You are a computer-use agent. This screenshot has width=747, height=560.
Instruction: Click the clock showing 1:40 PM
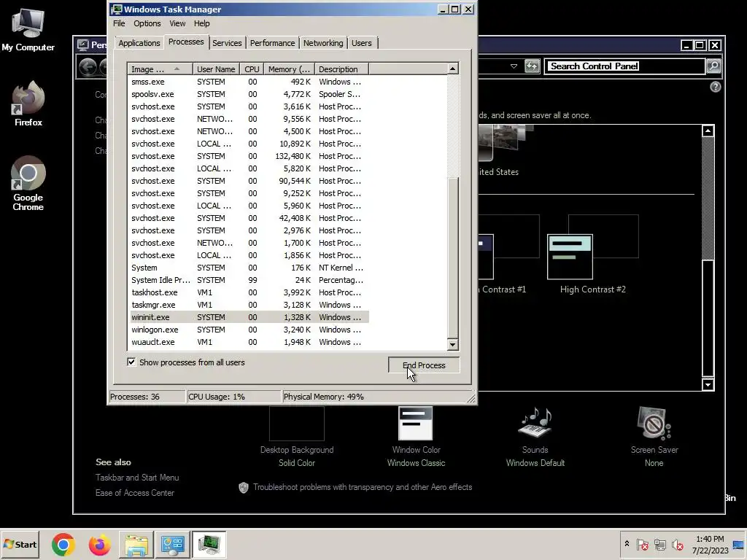pos(710,544)
